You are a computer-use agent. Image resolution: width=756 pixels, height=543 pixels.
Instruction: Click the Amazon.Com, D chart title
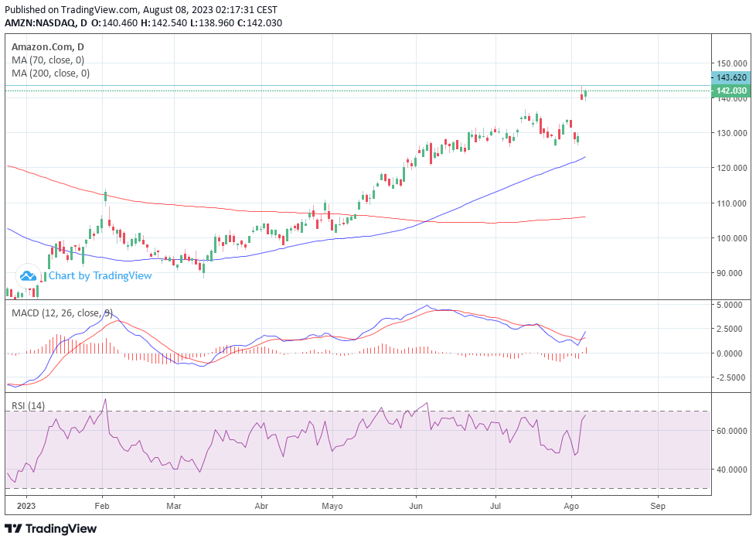tap(48, 46)
